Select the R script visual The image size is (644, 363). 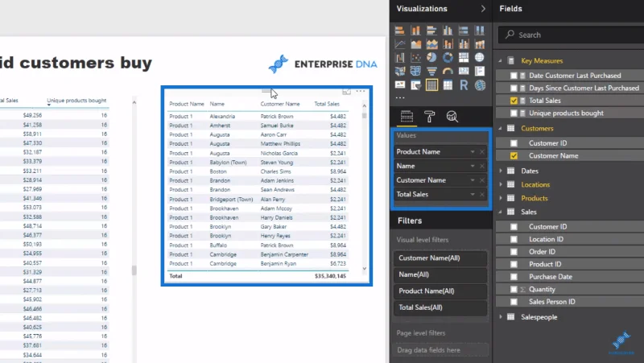[464, 85]
